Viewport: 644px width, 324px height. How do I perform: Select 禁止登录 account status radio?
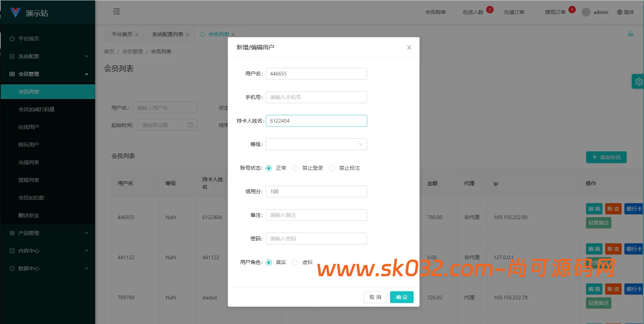[x=295, y=168]
